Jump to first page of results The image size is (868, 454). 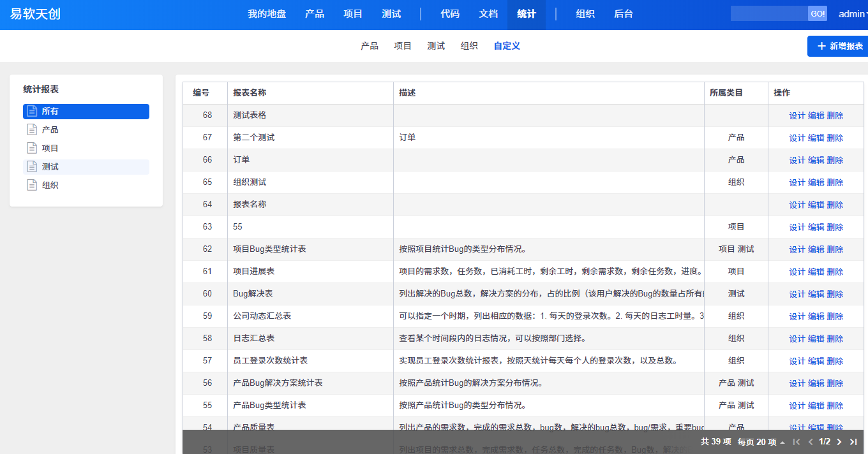[x=796, y=442]
